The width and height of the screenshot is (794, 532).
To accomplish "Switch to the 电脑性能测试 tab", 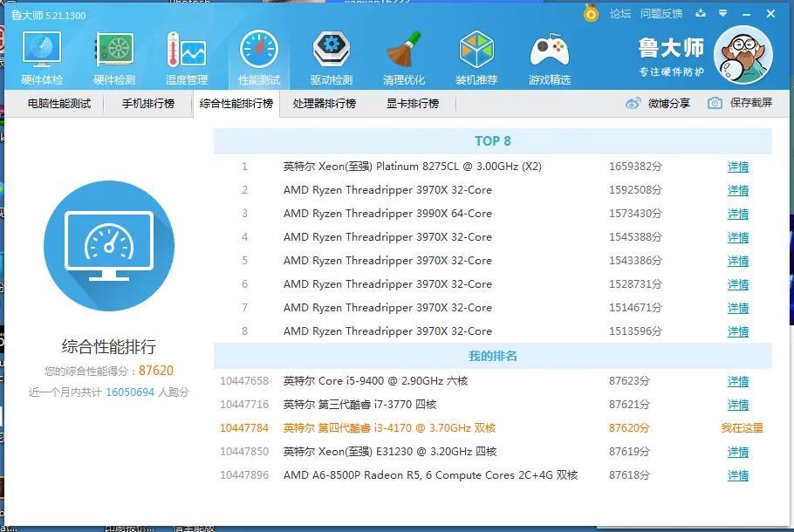I will pos(59,104).
